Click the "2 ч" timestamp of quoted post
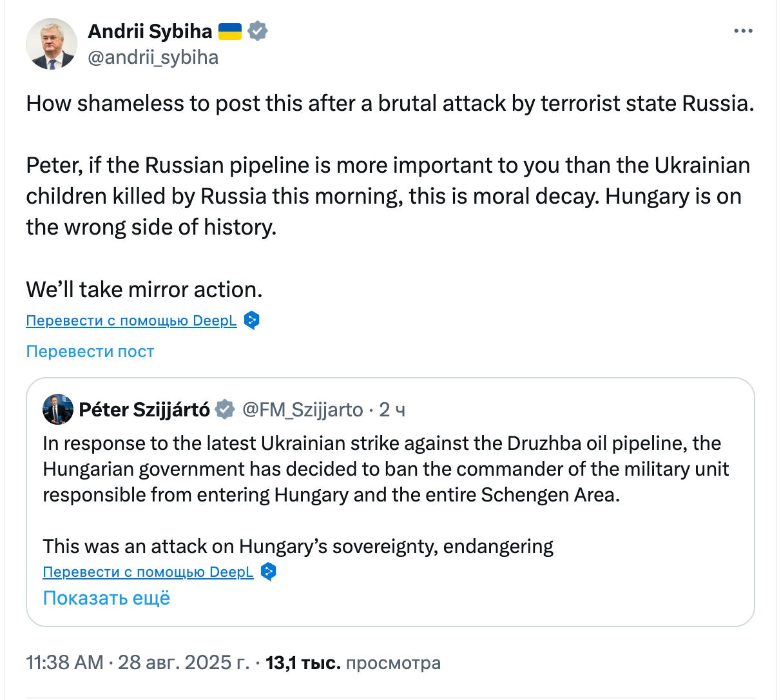 (x=392, y=409)
